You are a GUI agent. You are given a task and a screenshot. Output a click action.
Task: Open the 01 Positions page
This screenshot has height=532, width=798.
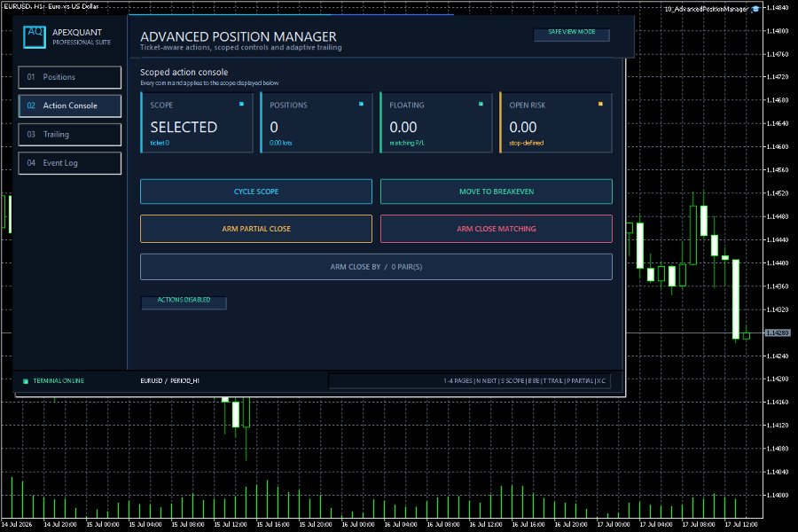(x=70, y=77)
